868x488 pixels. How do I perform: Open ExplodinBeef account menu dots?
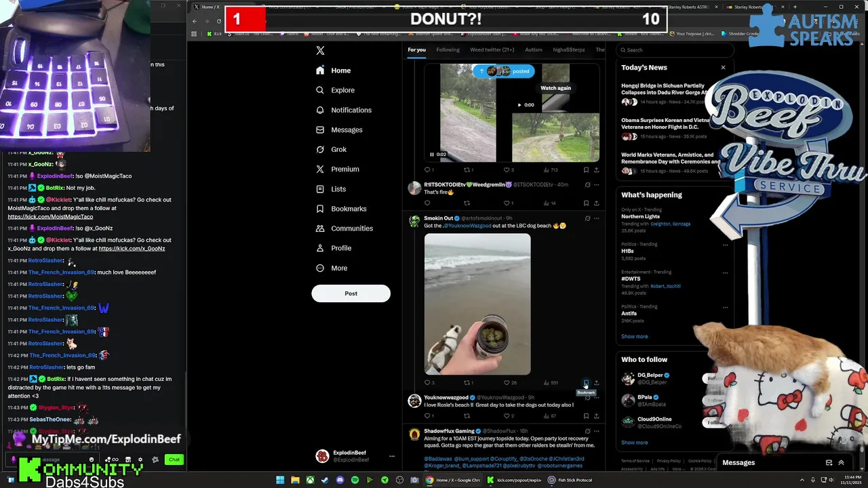391,456
